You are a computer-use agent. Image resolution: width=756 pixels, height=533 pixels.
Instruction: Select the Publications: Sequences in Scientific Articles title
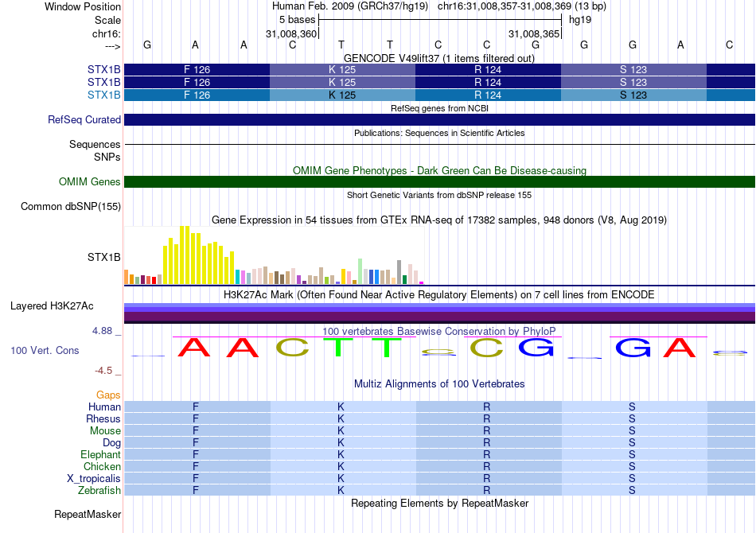(439, 133)
